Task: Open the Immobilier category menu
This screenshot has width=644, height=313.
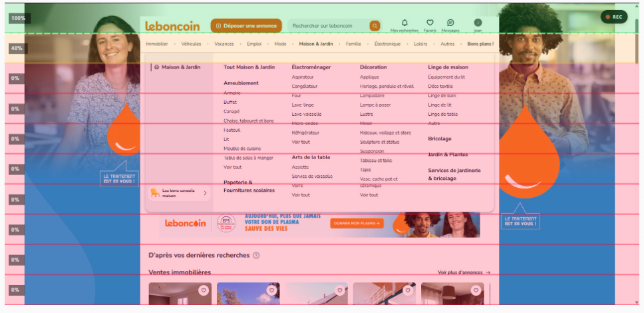Action: click(x=157, y=44)
